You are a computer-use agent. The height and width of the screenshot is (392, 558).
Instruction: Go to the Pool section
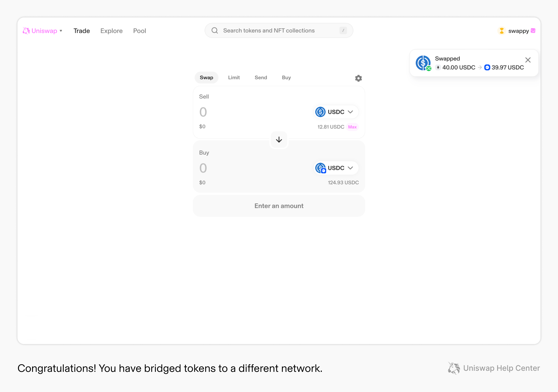click(139, 31)
